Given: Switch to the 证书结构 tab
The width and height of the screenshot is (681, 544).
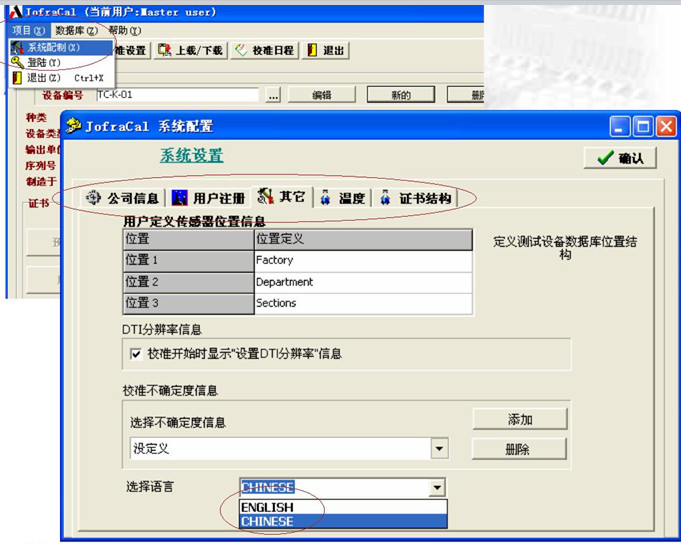Looking at the screenshot, I should tap(415, 198).
